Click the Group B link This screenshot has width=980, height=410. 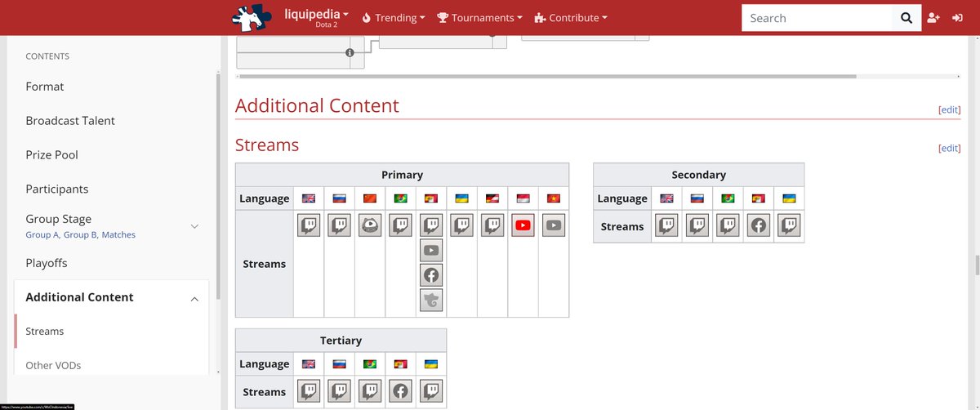pyautogui.click(x=80, y=235)
